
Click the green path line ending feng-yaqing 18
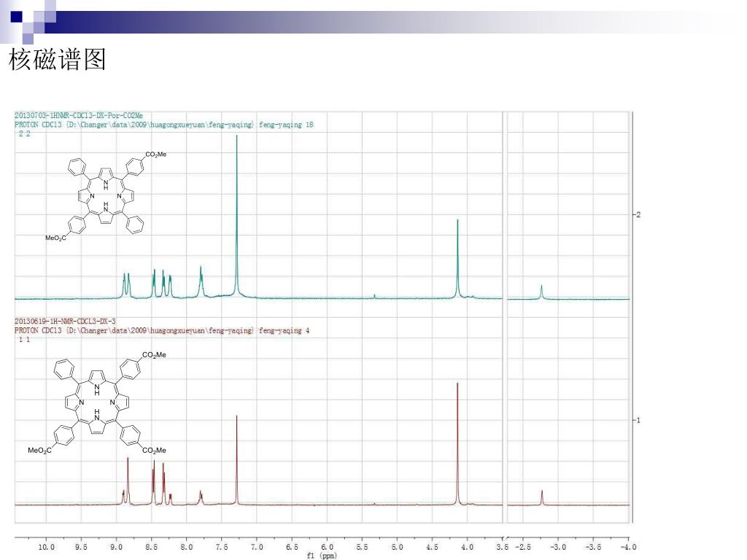(x=164, y=125)
